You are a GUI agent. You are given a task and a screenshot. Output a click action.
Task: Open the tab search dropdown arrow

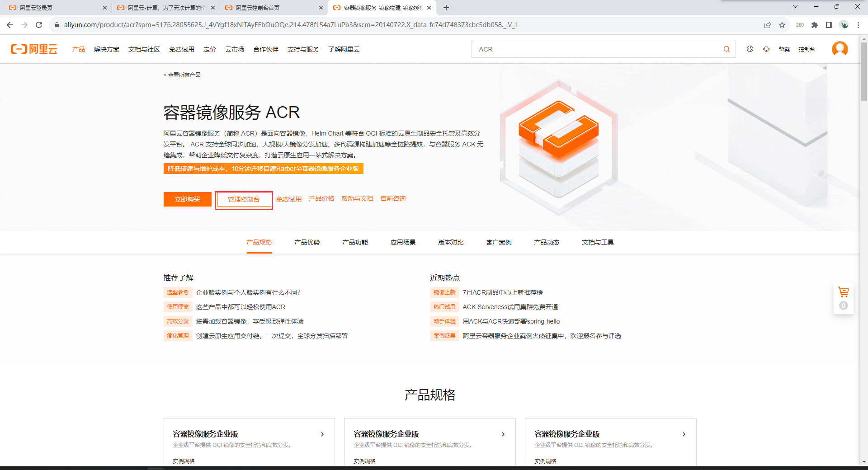tap(795, 6)
